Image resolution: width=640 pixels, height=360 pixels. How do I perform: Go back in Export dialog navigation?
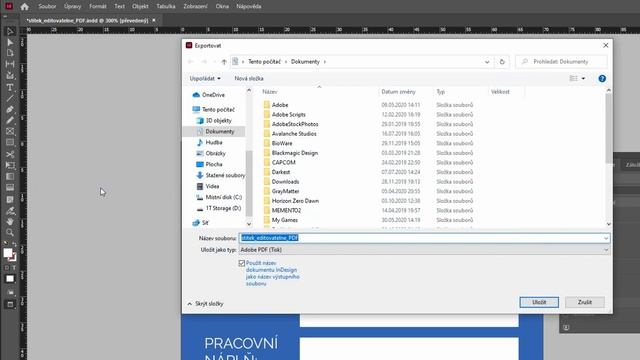(191, 62)
